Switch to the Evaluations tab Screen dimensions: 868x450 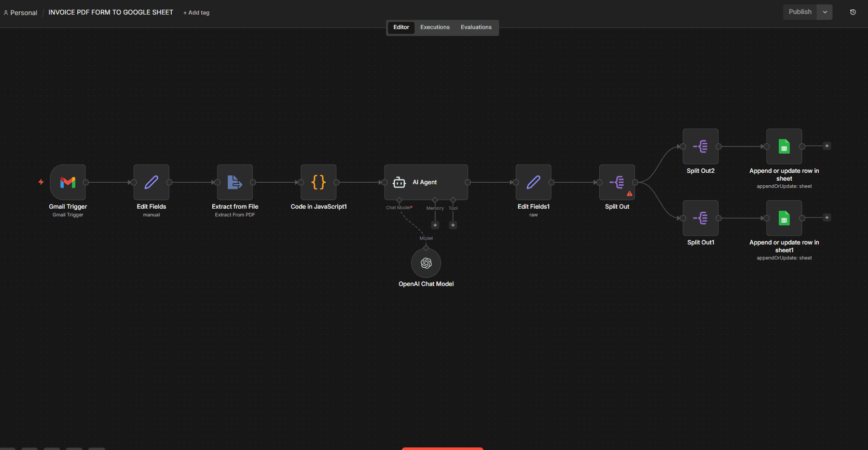(x=476, y=28)
